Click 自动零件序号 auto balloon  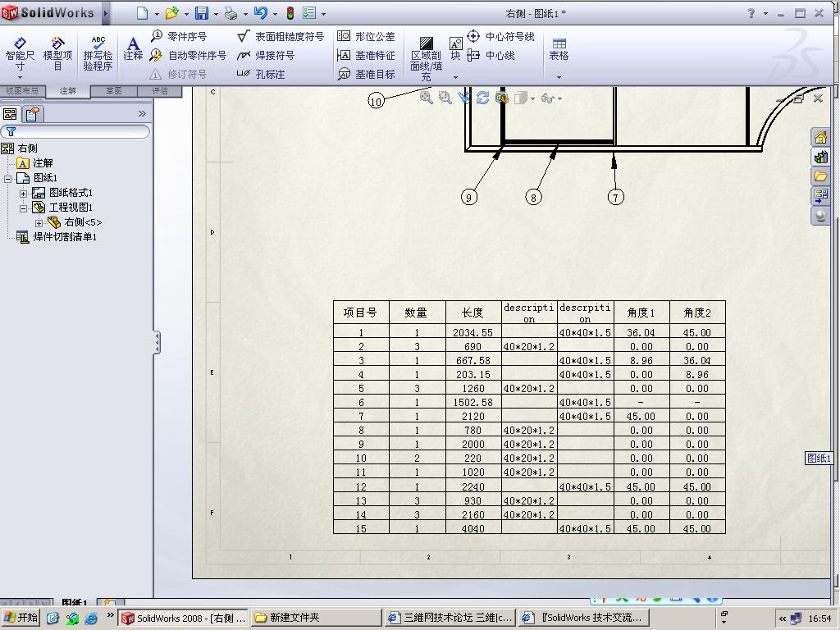(x=188, y=55)
